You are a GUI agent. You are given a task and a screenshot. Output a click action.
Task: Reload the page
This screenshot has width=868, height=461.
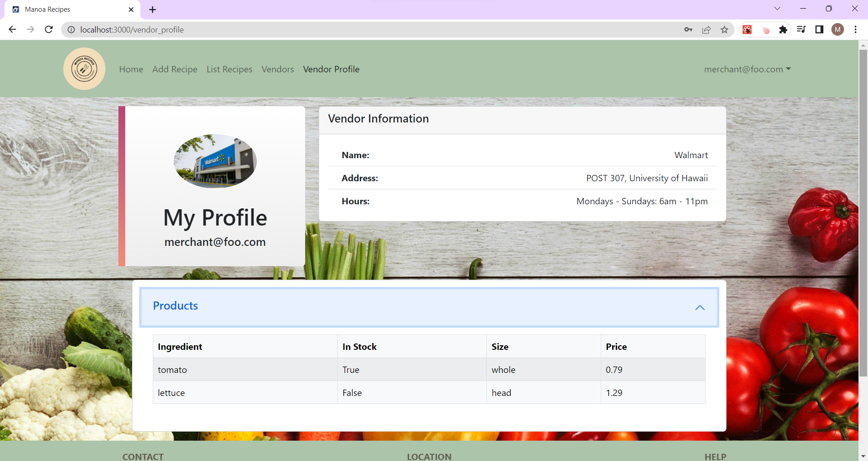click(x=49, y=29)
